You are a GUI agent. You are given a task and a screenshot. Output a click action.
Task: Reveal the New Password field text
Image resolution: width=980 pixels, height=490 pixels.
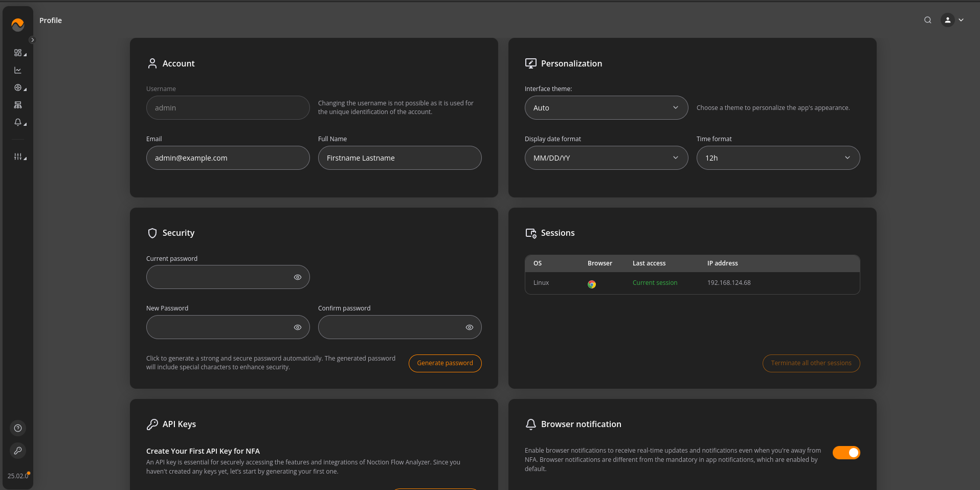pyautogui.click(x=297, y=327)
